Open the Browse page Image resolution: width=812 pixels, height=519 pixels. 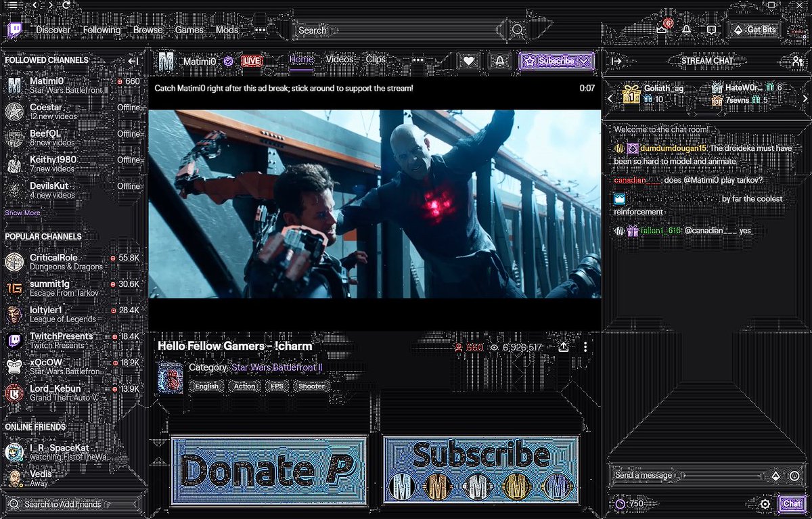148,30
